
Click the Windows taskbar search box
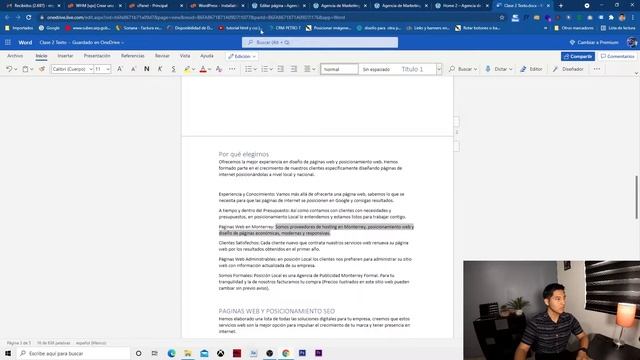click(x=73, y=353)
